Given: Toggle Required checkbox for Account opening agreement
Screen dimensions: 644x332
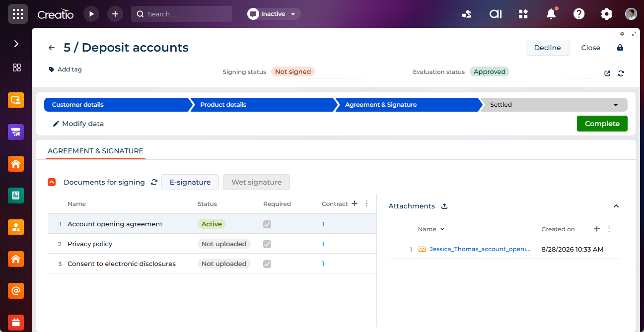Looking at the screenshot, I should click(x=267, y=224).
